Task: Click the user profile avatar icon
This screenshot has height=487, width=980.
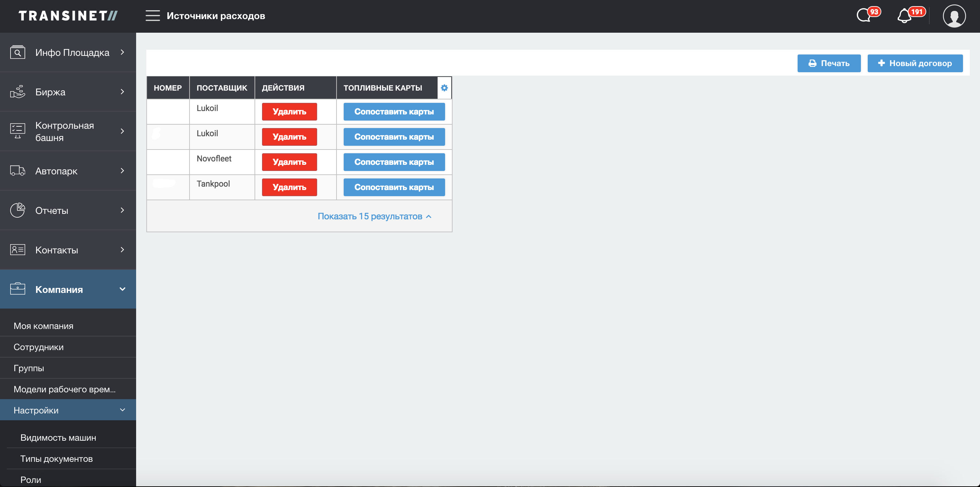Action: click(954, 16)
